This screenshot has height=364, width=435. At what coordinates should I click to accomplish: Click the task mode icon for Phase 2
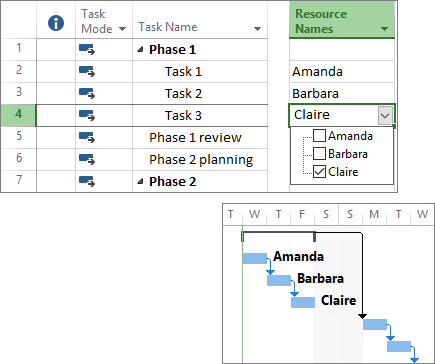[x=87, y=181]
